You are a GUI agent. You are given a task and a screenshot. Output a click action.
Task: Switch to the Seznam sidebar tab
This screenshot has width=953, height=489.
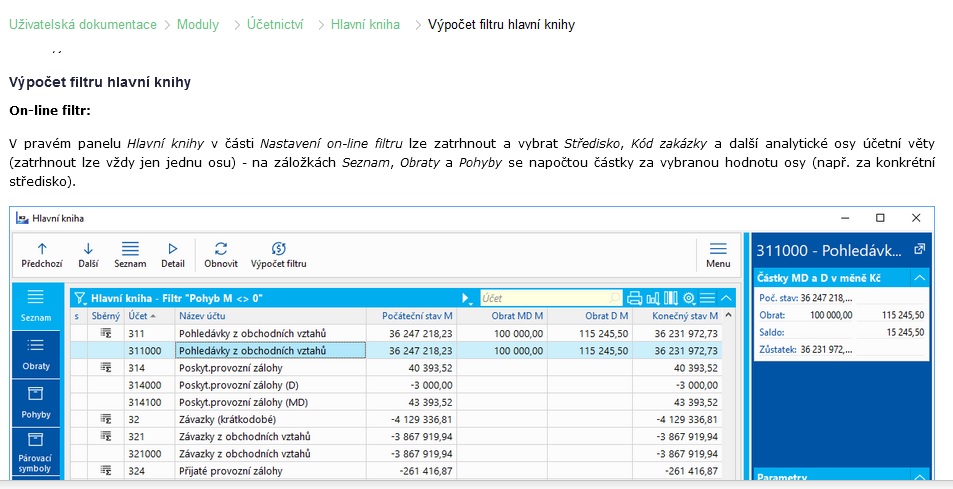(x=36, y=306)
